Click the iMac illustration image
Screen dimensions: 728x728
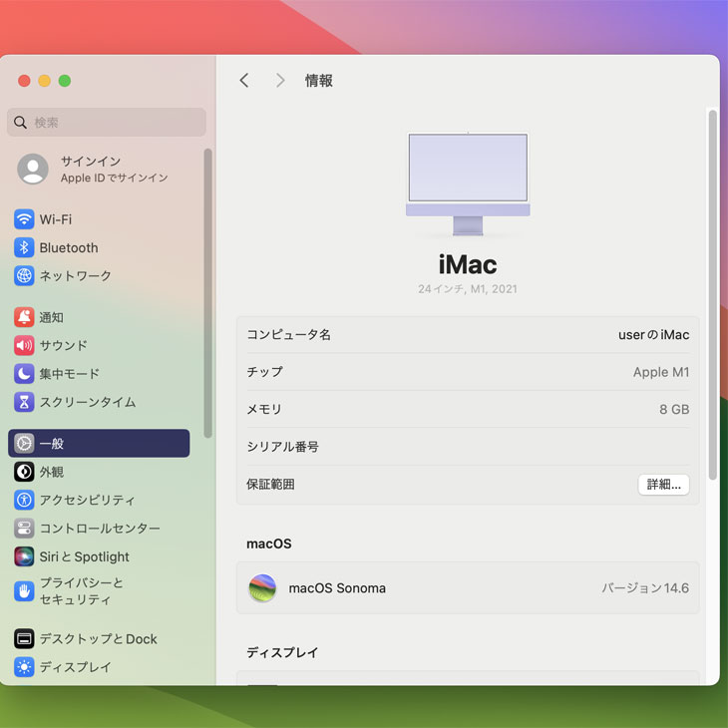[x=468, y=184]
